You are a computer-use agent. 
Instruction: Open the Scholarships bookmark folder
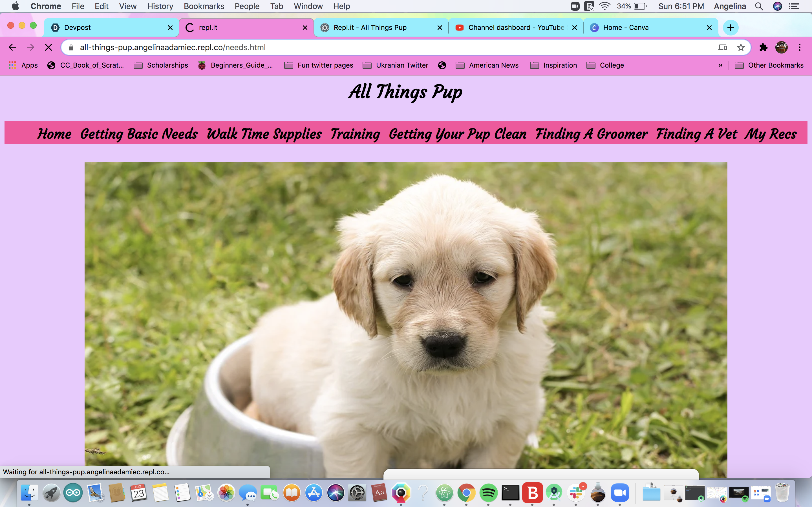[161, 65]
